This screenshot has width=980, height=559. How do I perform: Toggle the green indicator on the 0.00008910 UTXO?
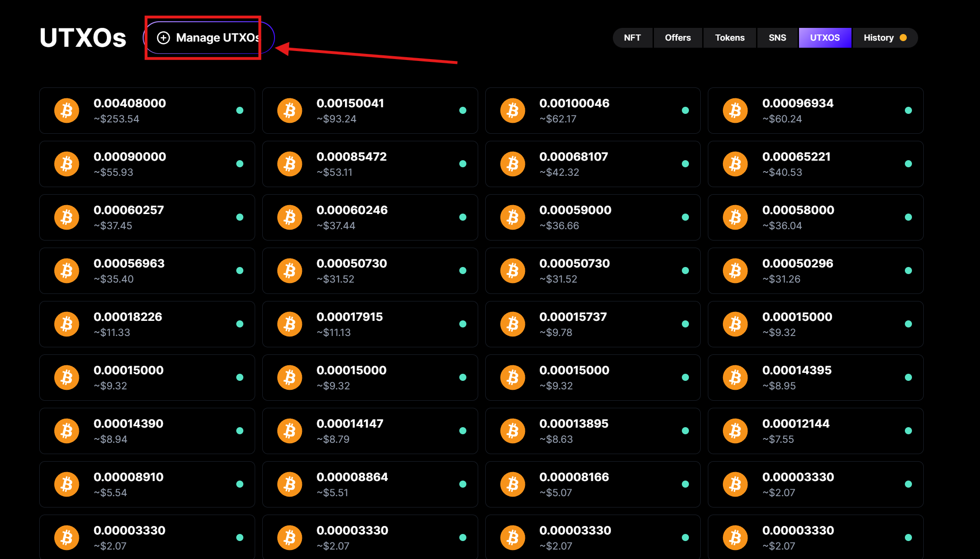pyautogui.click(x=240, y=484)
